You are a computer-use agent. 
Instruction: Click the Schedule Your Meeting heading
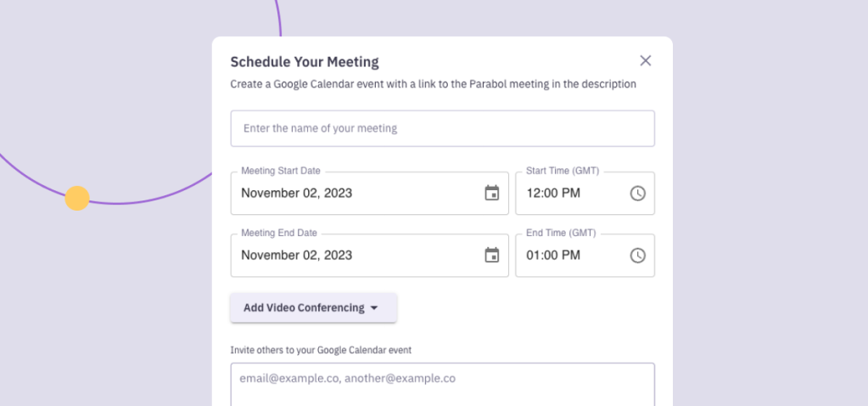tap(305, 62)
